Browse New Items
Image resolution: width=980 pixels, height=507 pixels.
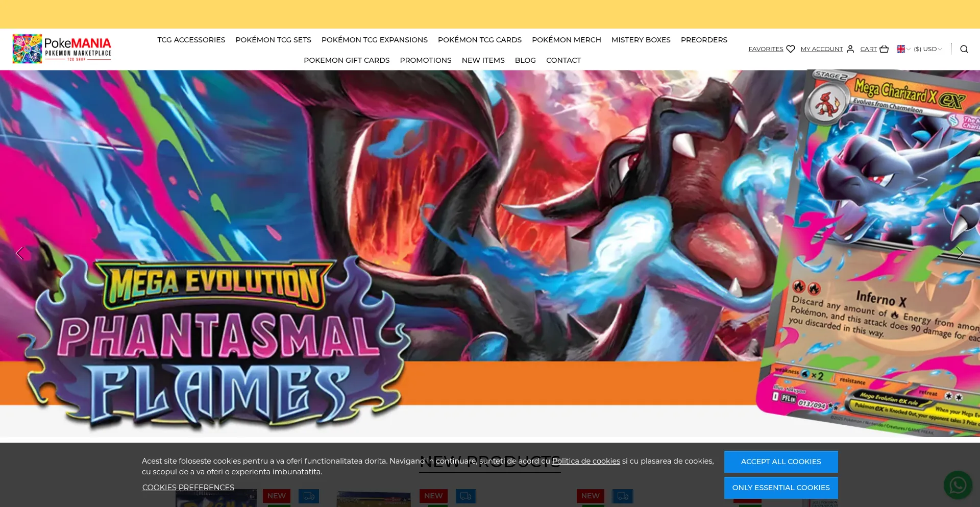483,60
